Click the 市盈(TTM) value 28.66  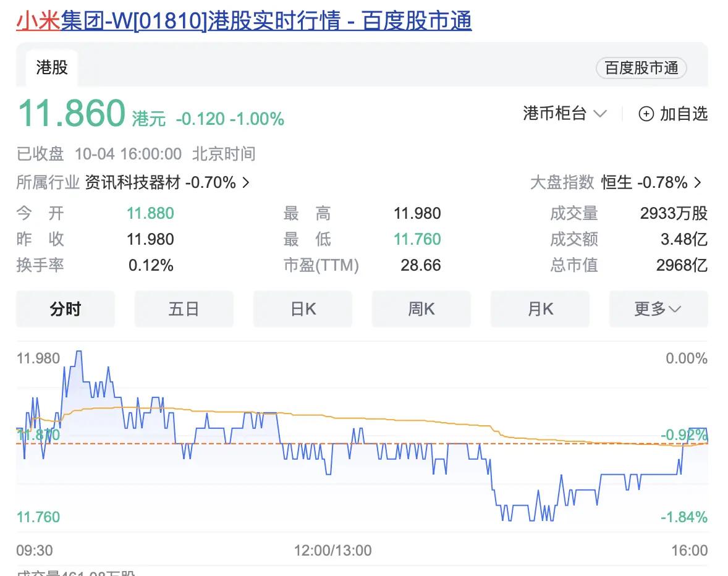(421, 266)
